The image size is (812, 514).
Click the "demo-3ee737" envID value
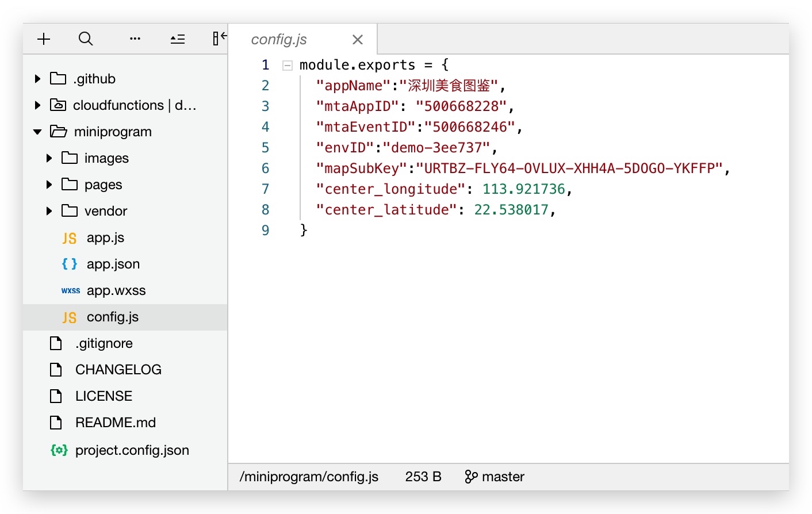click(436, 148)
